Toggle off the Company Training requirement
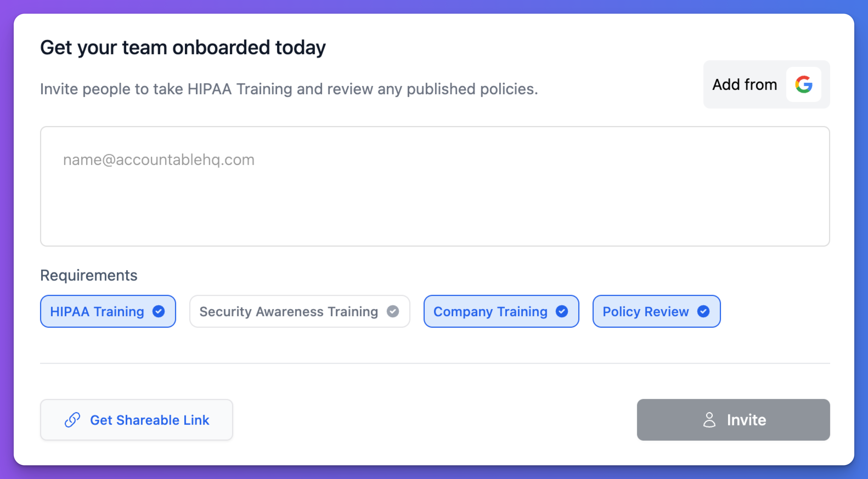This screenshot has height=479, width=868. click(x=501, y=311)
